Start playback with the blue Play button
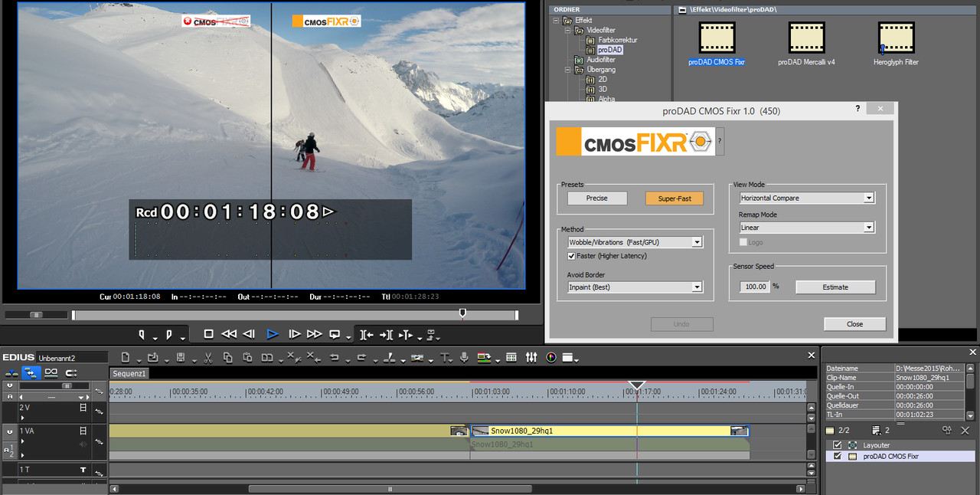The image size is (980, 495). coord(272,334)
